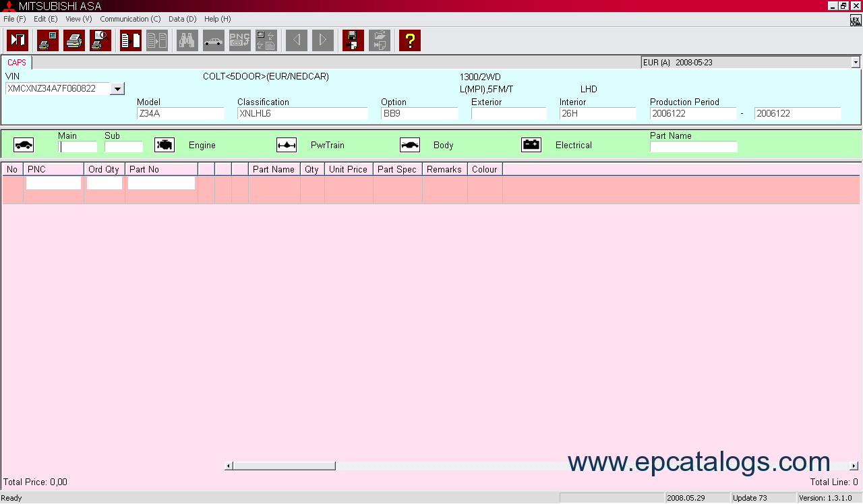Click the next right-arrow toolbar icon
The height and width of the screenshot is (504, 863).
323,40
